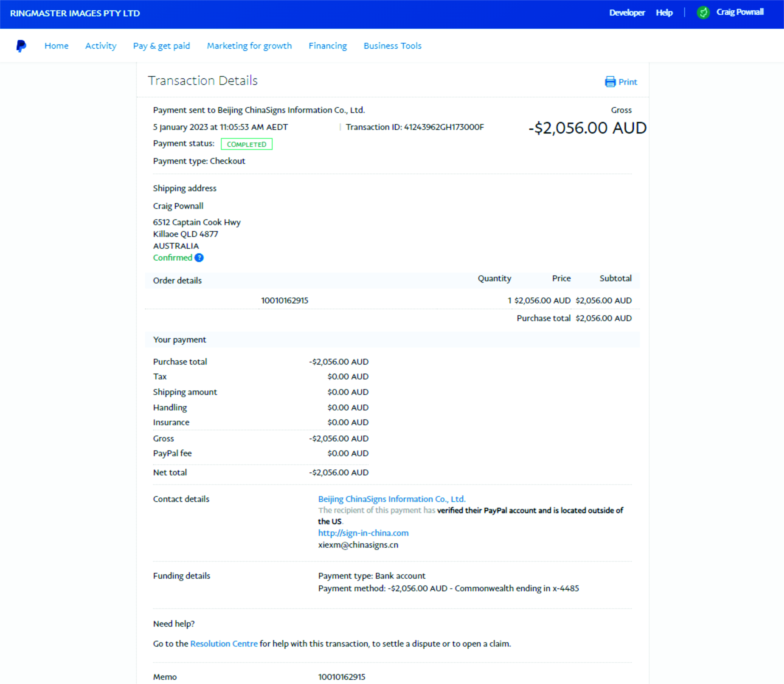Click the Commonwealth ending in x-4485 line

tap(448, 588)
